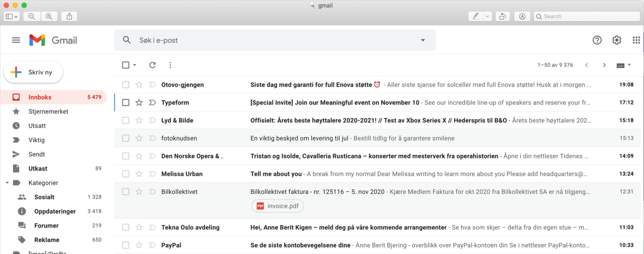Select the fotoknudsen email checkbox
Screen dimensions: 644x254
pos(126,138)
